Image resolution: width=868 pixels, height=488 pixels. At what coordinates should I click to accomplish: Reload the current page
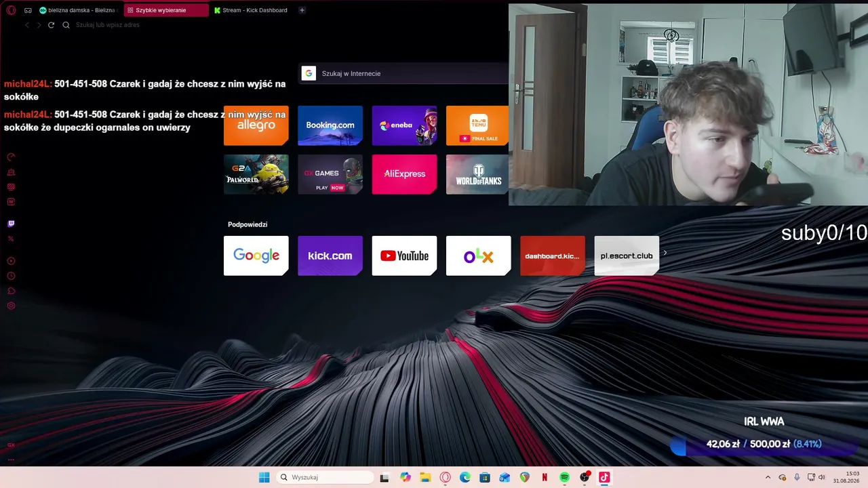51,25
